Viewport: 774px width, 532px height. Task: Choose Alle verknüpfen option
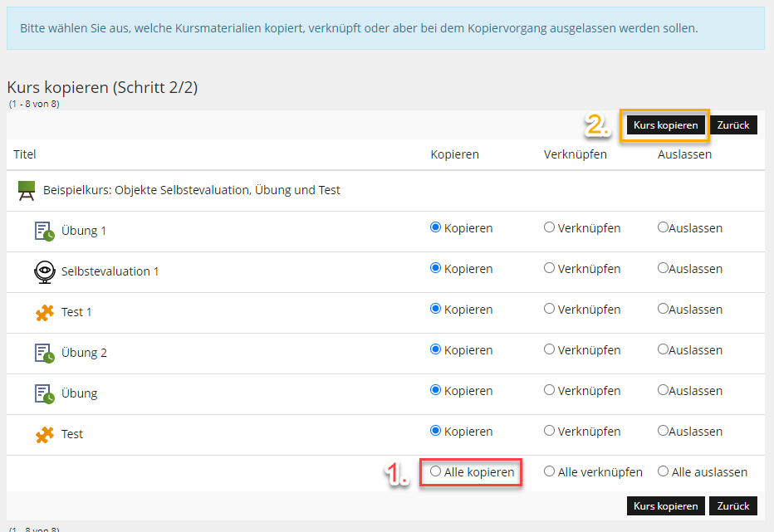pos(549,471)
